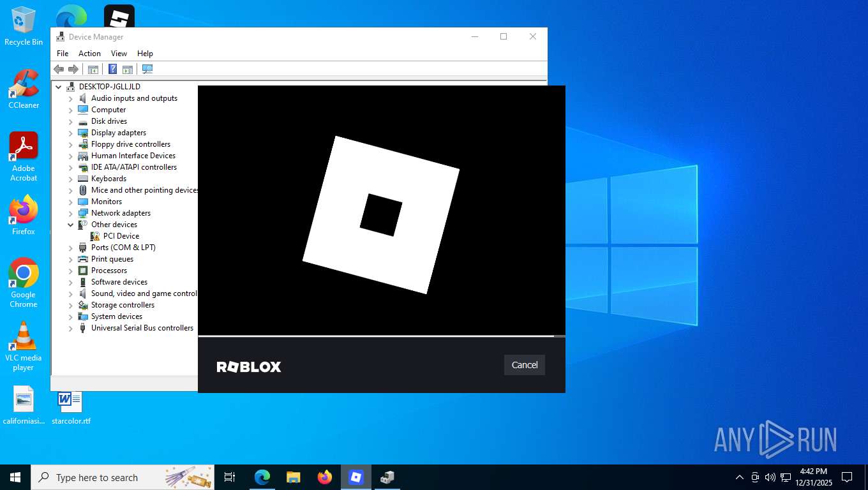Click the Forward arrow in Device Manager toolbar
The height and width of the screenshot is (490, 868).
click(x=73, y=69)
